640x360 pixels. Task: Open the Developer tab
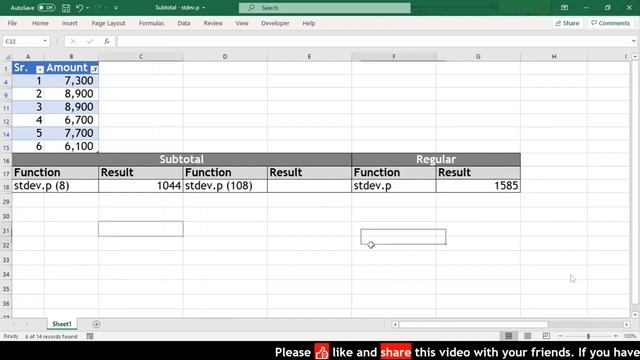click(276, 23)
